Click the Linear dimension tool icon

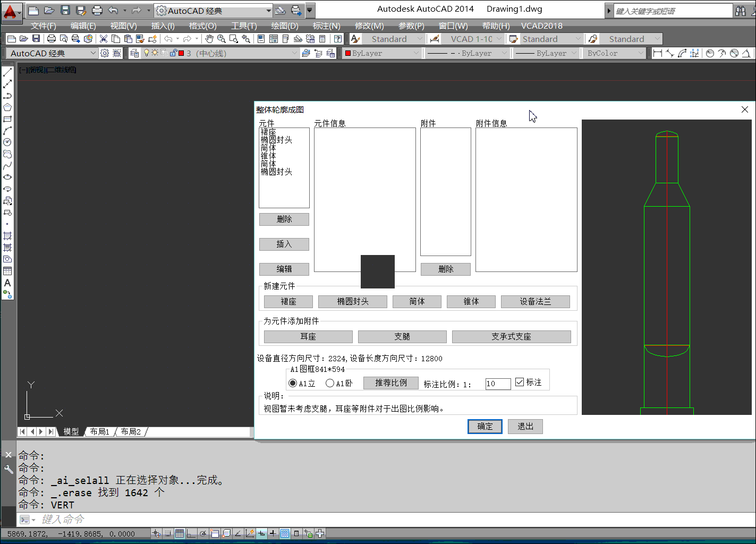[x=658, y=53]
